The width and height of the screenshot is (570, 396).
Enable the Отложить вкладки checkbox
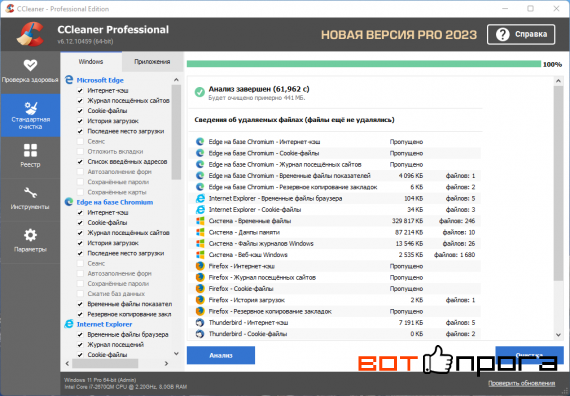point(80,152)
